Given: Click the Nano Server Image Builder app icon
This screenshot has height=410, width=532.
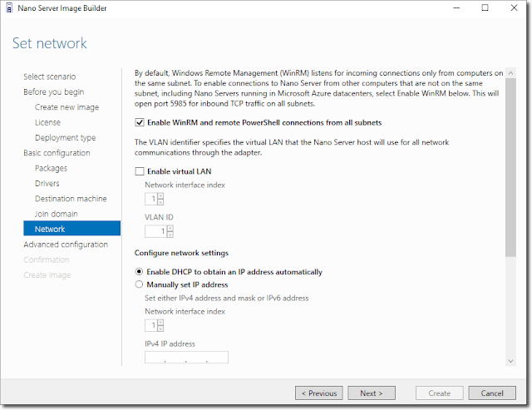Looking at the screenshot, I should coord(9,8).
